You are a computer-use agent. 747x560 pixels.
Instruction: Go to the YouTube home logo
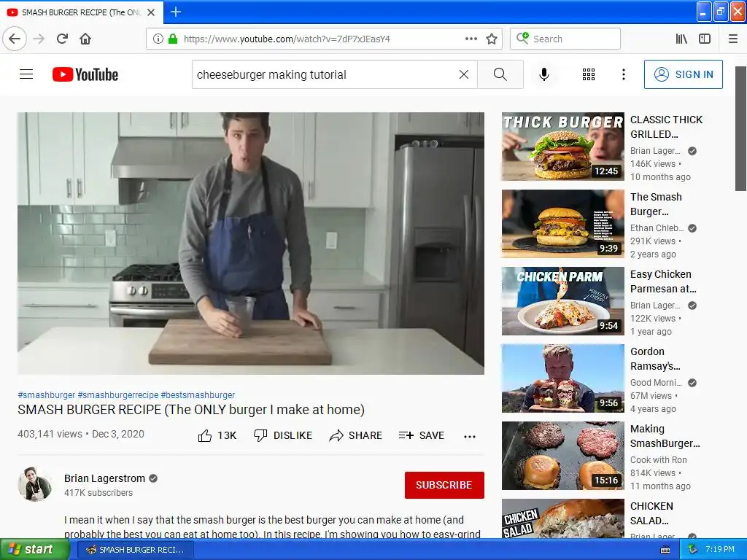tap(85, 74)
